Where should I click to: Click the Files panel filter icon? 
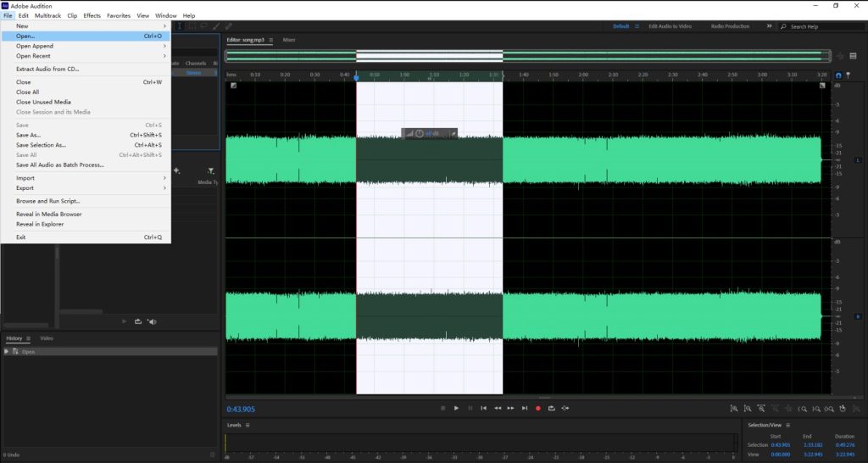(x=211, y=171)
